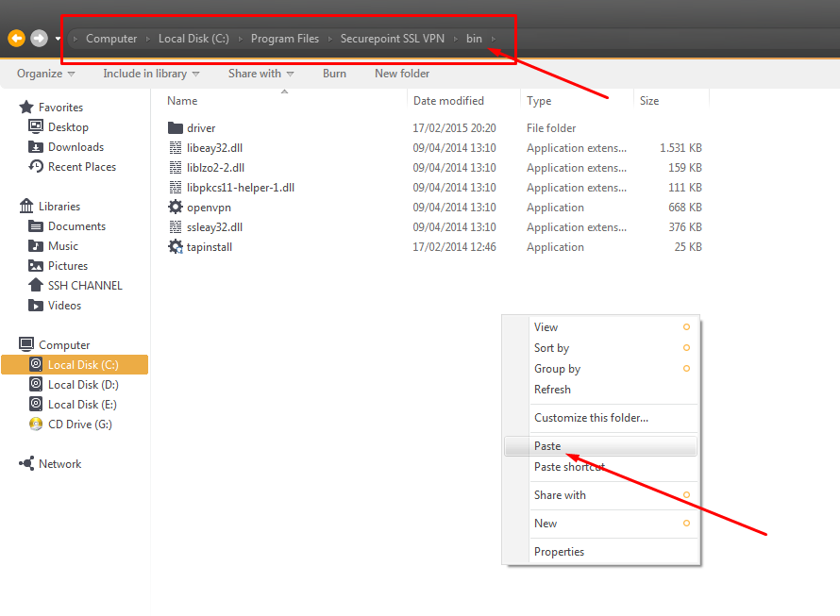Open the Organize dropdown menu

pyautogui.click(x=46, y=74)
